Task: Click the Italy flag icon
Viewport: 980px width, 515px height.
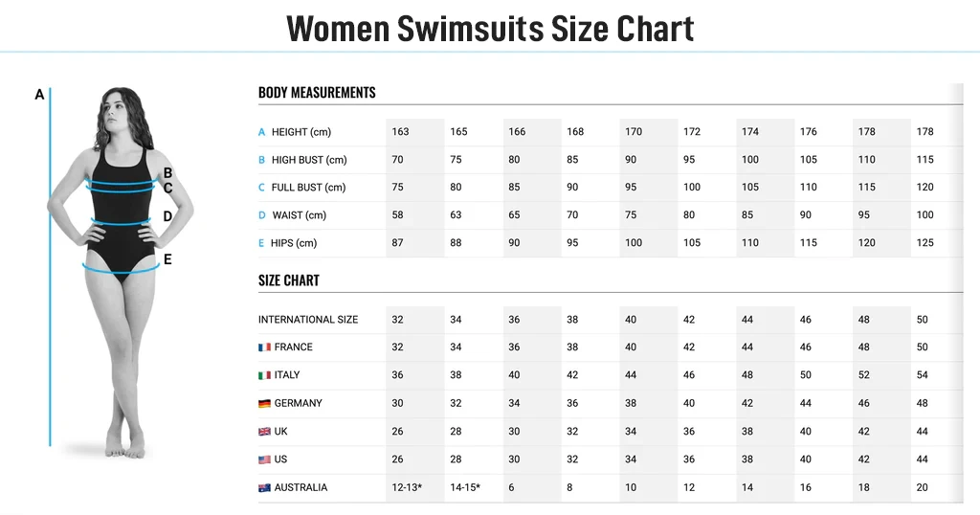Action: tap(264, 375)
